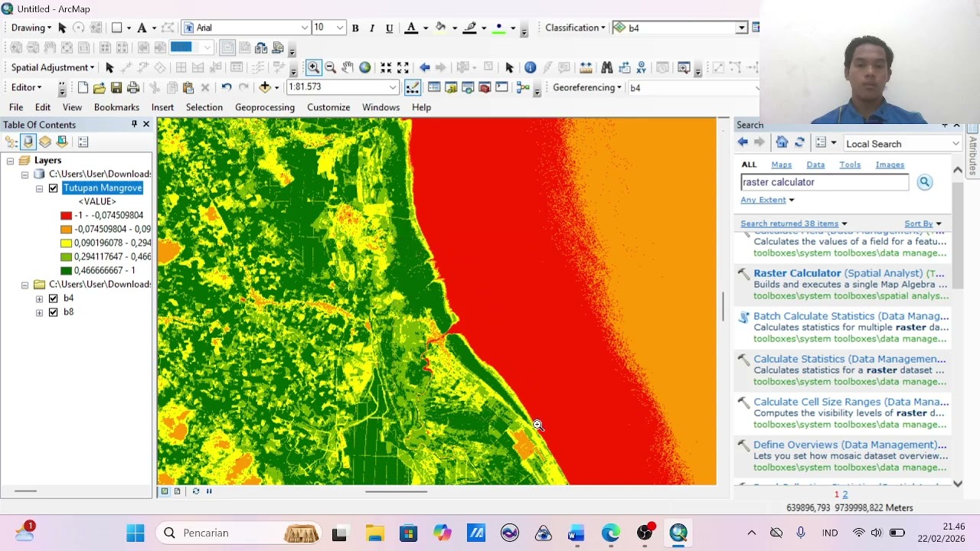Uncheck the Tutupan Mangrove layer
The height and width of the screenshot is (551, 980).
[53, 188]
